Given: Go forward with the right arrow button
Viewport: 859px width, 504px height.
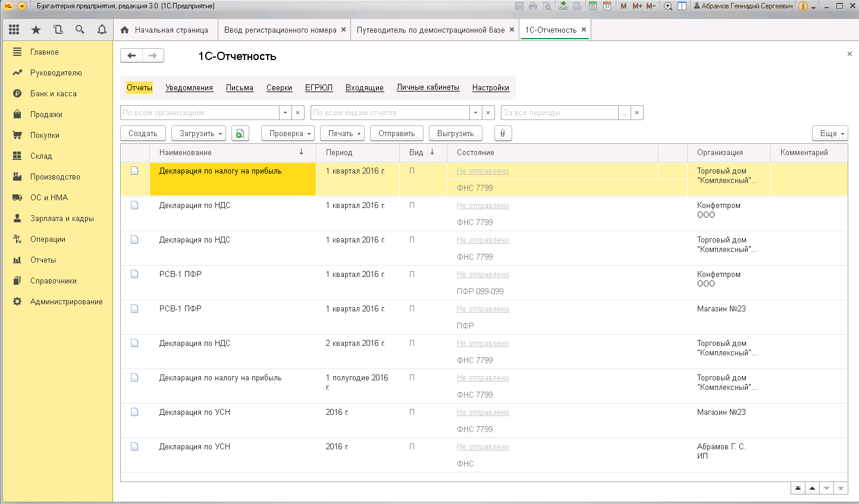Looking at the screenshot, I should (153, 56).
